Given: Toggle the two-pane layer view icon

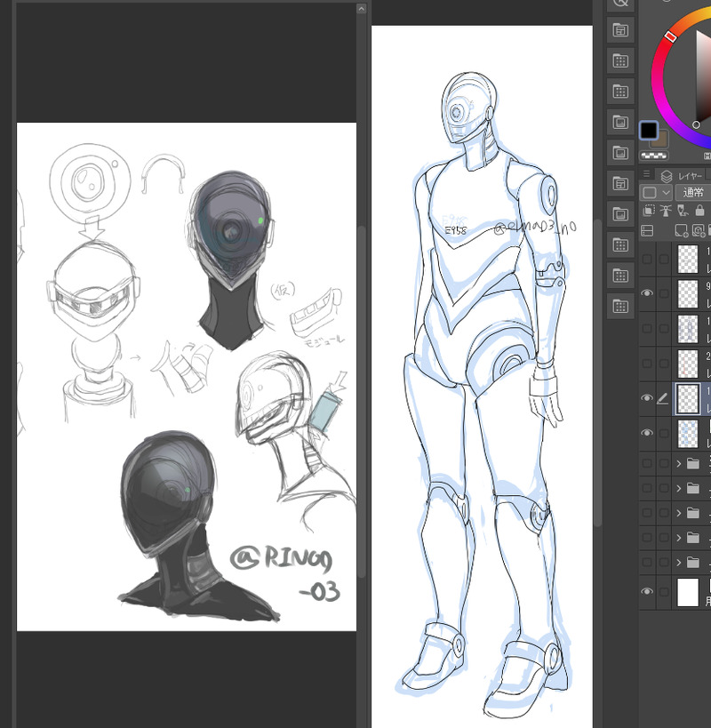Looking at the screenshot, I should tap(647, 230).
